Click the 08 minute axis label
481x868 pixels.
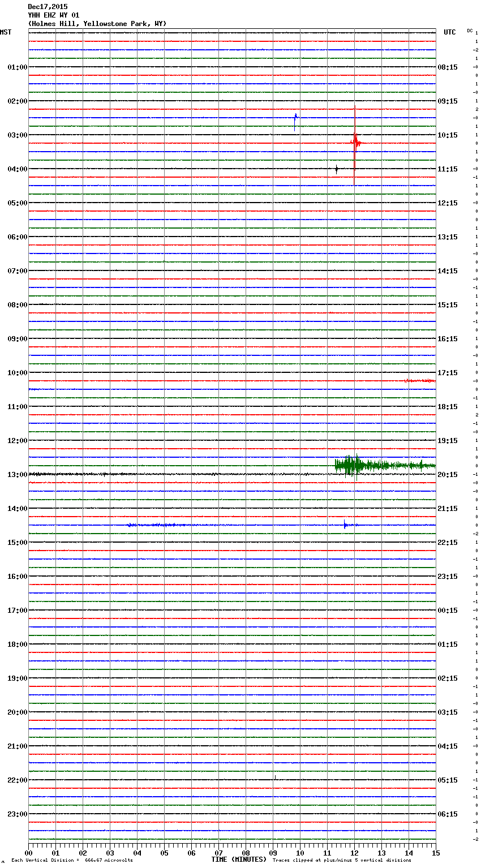(x=246, y=853)
